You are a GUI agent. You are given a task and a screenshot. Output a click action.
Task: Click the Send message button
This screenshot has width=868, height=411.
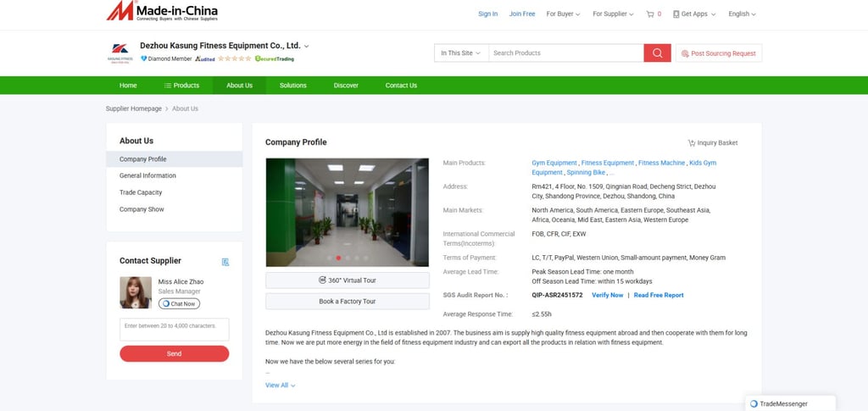[175, 353]
